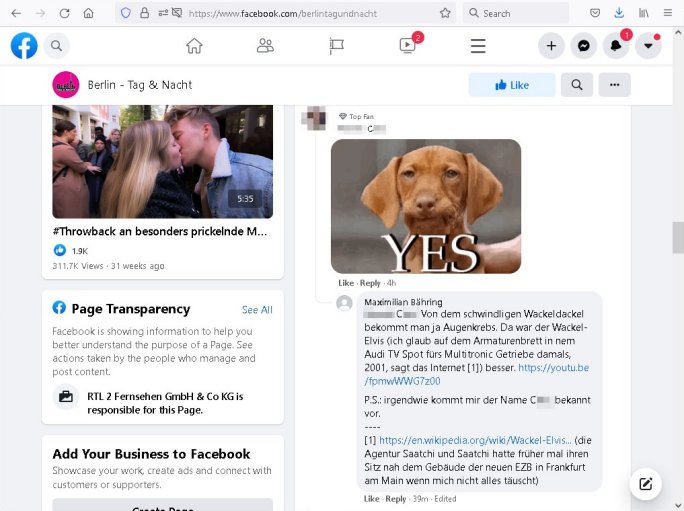Click scrollbar up arrow
Viewport: 684px width, 511px height.
pos(678,32)
